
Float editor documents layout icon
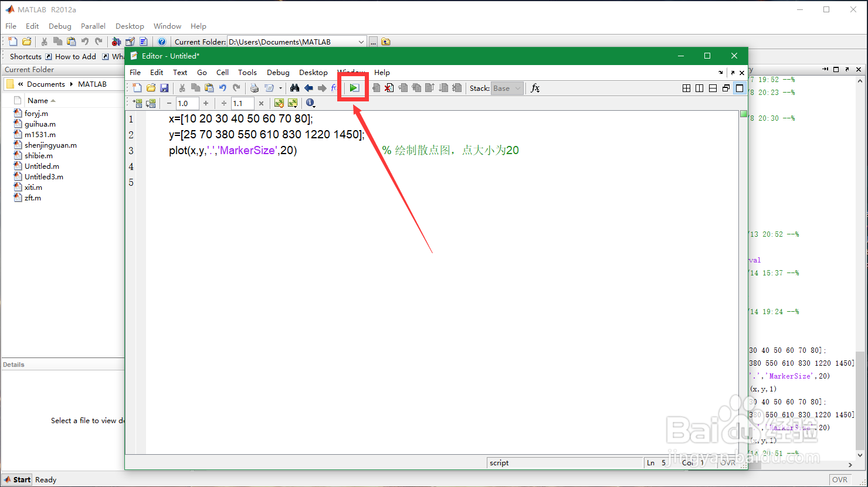(x=726, y=88)
